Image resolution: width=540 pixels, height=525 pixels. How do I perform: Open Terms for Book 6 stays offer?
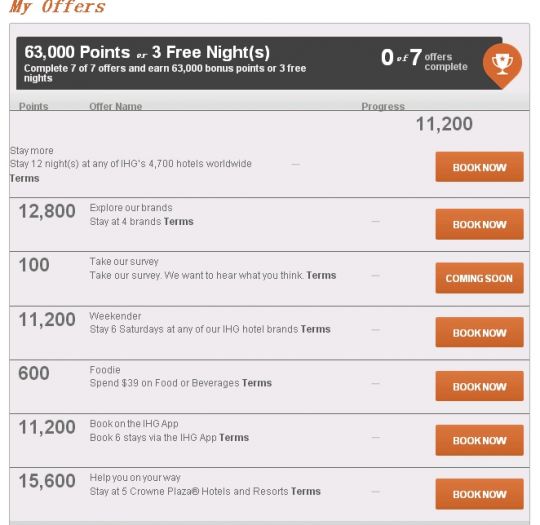234,437
